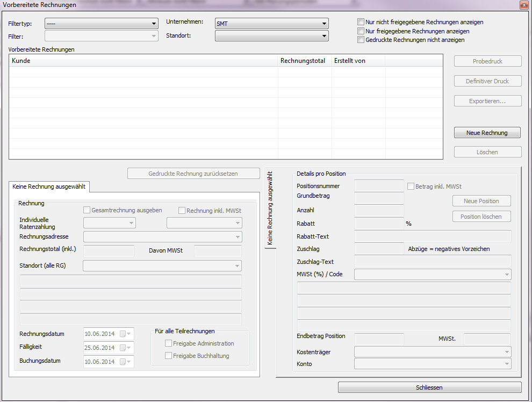Click the Positionsnummer input field
The width and height of the screenshot is (532, 402).
(379, 186)
